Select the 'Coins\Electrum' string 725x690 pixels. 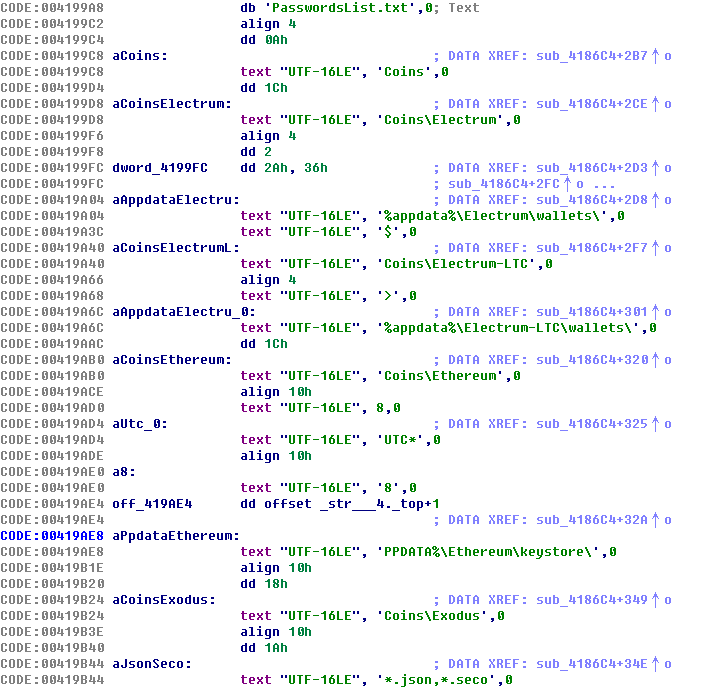pyautogui.click(x=440, y=120)
